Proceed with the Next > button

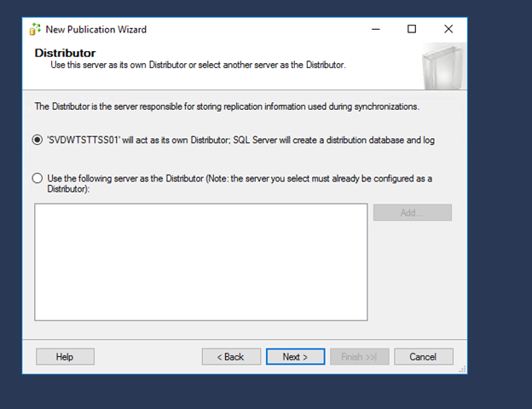coord(295,357)
